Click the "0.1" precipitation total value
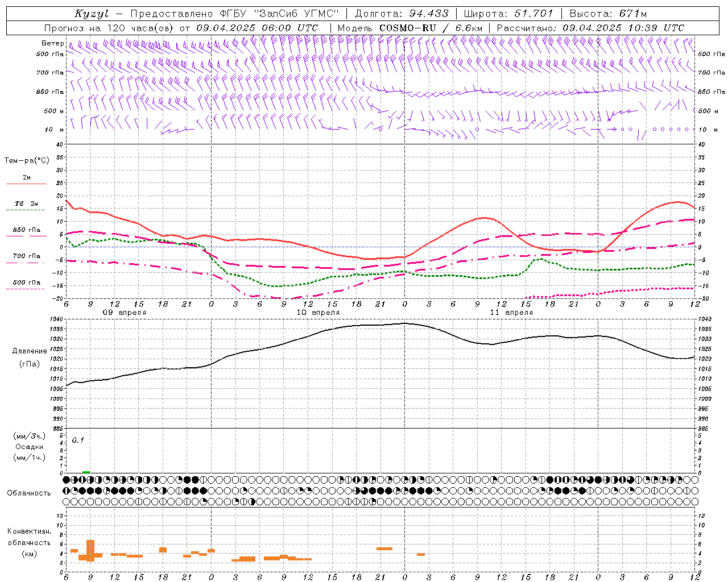This screenshot has width=728, height=582. [x=78, y=440]
